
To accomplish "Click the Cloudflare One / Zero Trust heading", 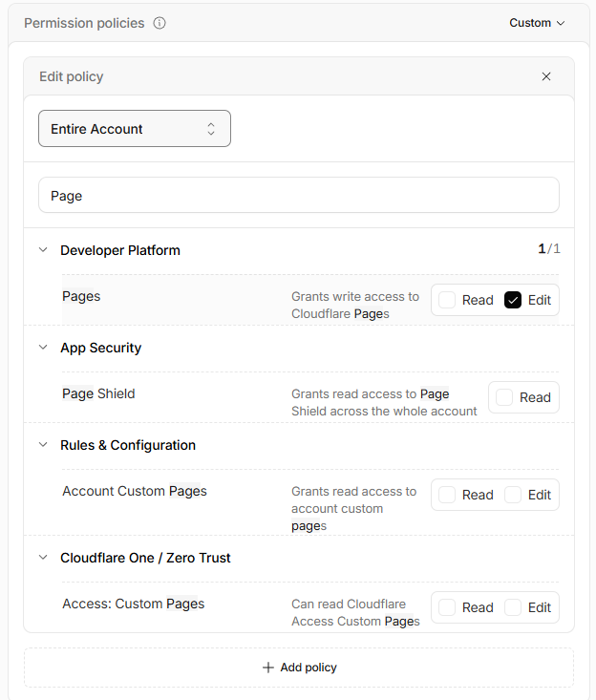I will [x=145, y=558].
